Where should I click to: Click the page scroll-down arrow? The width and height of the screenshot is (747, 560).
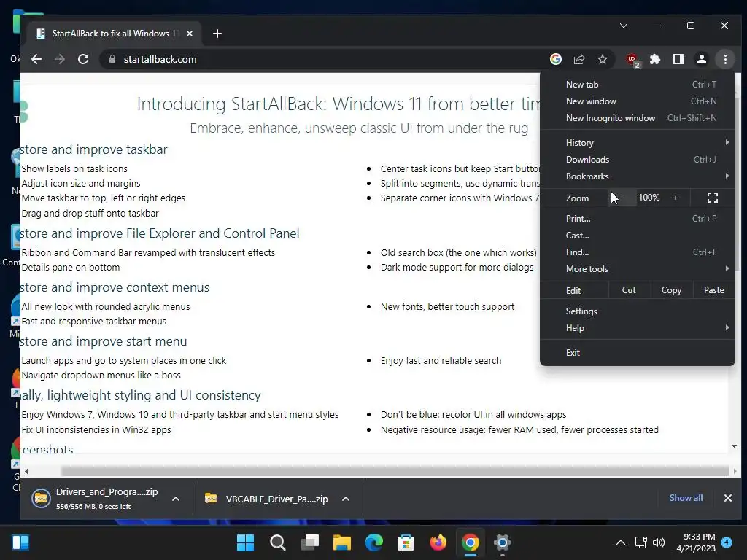[734, 446]
